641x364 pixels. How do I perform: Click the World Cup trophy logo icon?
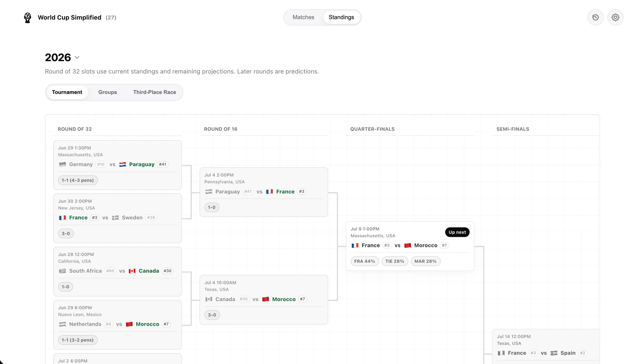[x=28, y=18]
